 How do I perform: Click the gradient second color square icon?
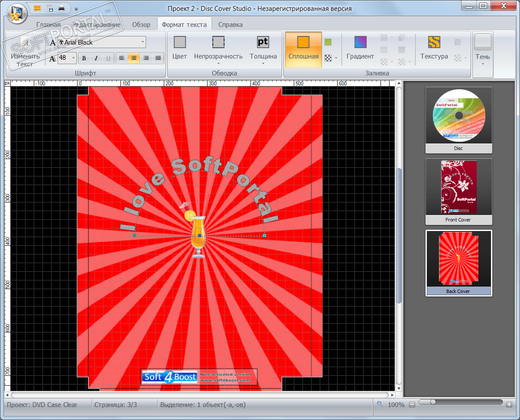402,50
